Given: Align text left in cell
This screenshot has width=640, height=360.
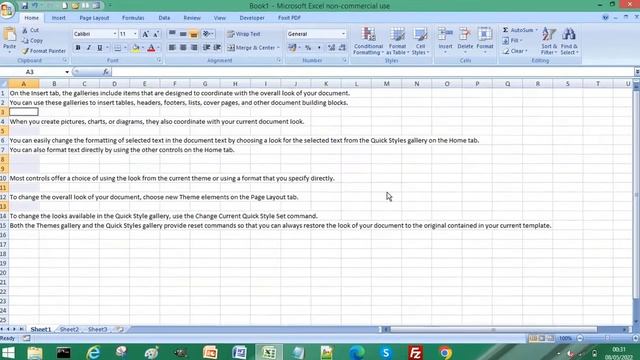Looking at the screenshot, I should (172, 48).
